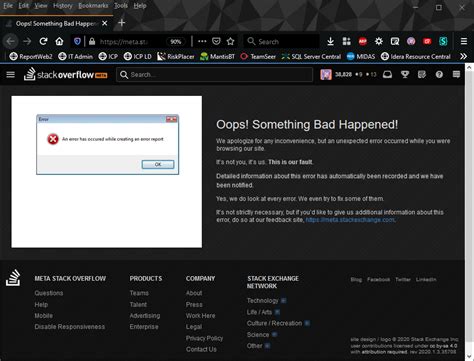Click the browser Back arrow button
The height and width of the screenshot is (361, 474).
[11, 41]
